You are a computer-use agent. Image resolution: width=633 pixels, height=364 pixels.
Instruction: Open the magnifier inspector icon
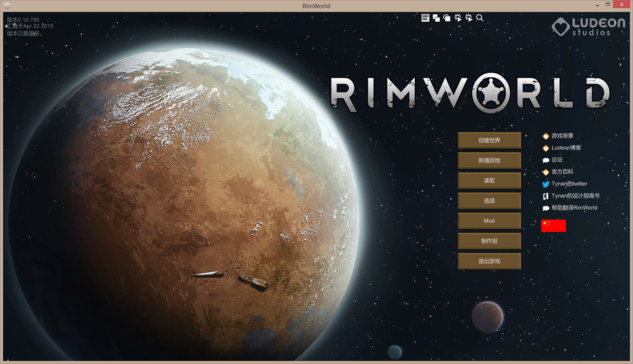[480, 18]
